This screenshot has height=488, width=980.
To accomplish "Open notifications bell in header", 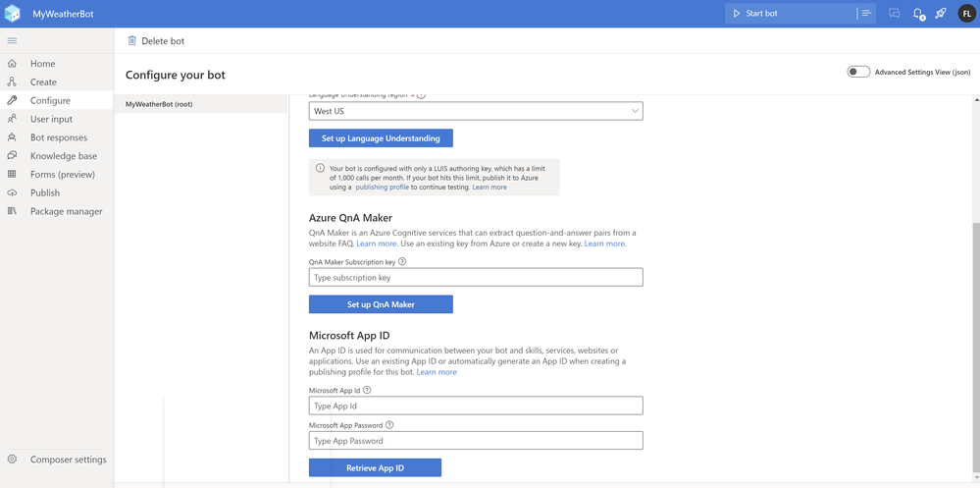I will tap(918, 14).
